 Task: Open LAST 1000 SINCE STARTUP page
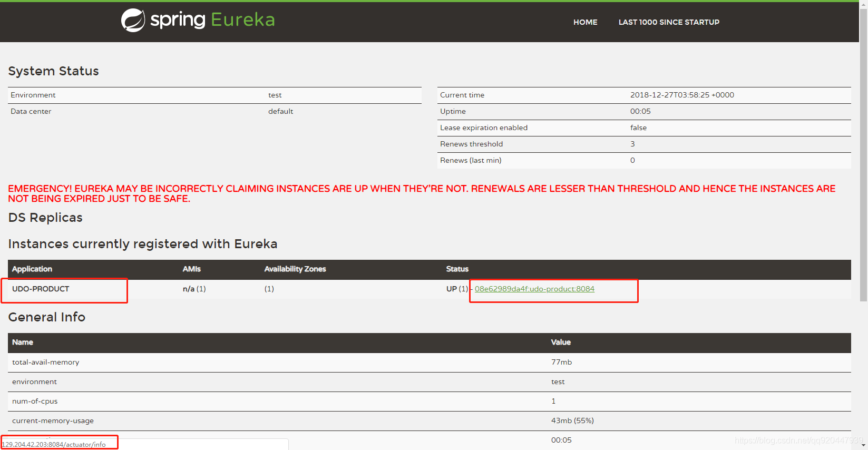[669, 22]
